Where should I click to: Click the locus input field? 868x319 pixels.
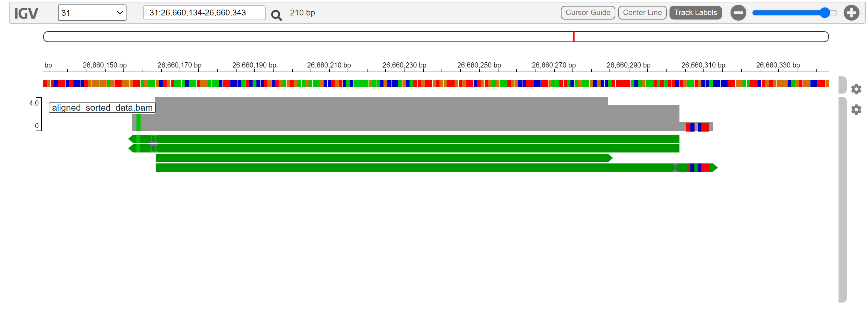(204, 13)
